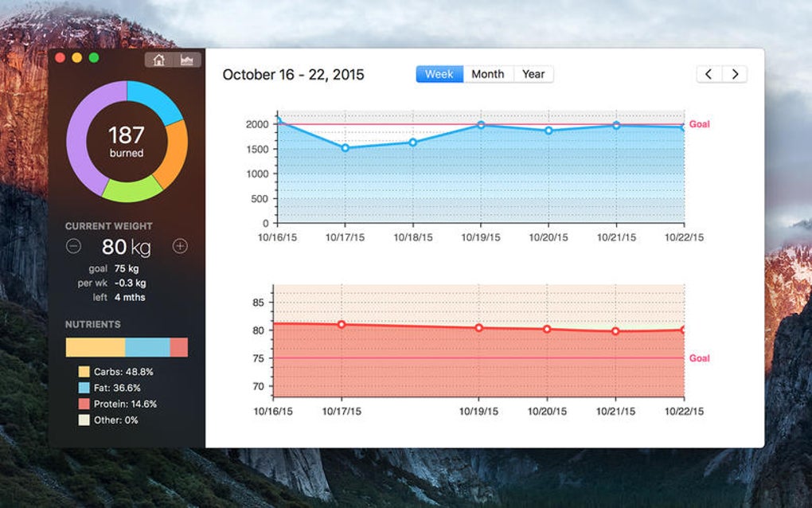The image size is (812, 508).
Task: Click the goal 75 kg value
Action: (127, 269)
